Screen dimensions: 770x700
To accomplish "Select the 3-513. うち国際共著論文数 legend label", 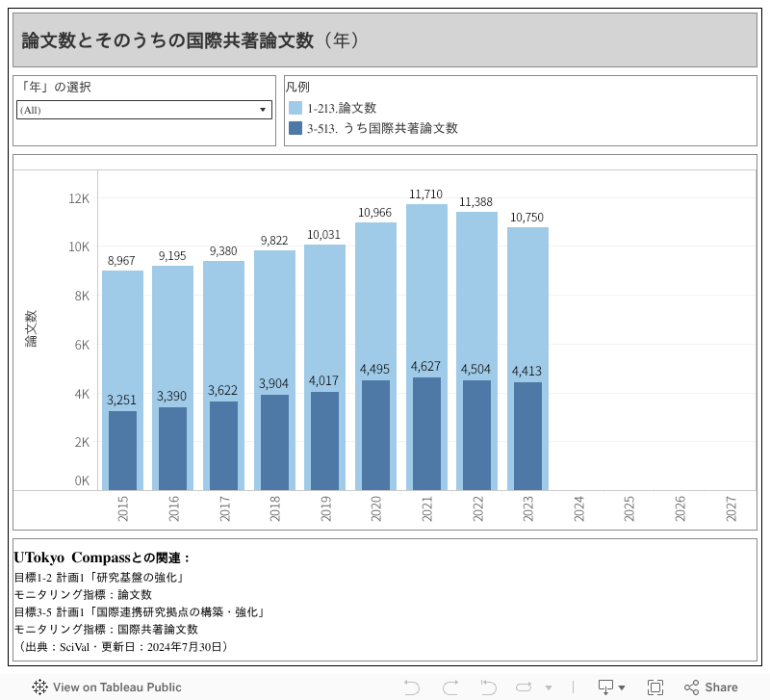I will [x=382, y=128].
